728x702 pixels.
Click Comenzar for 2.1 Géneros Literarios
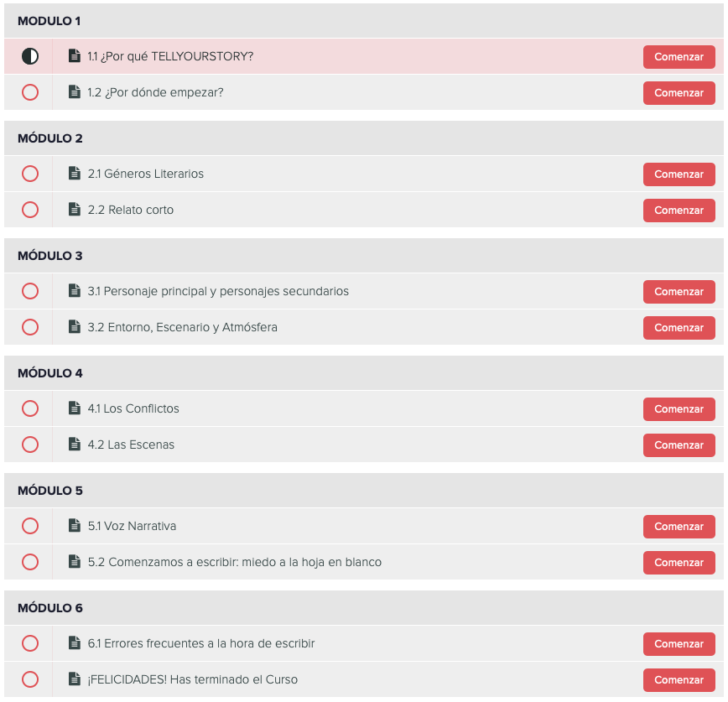point(679,174)
